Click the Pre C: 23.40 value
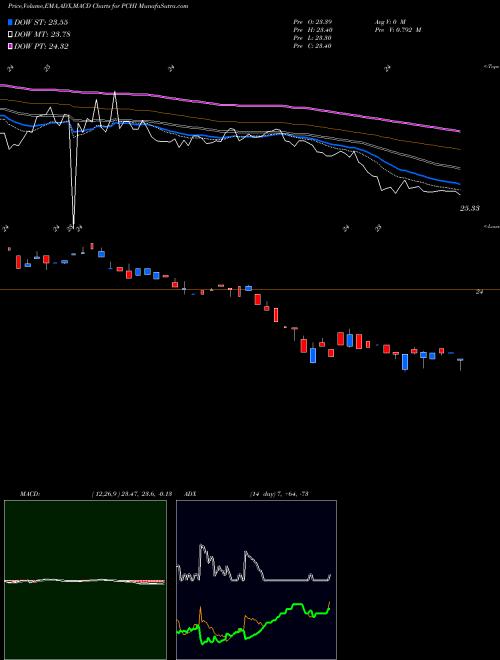Image resolution: width=500 pixels, height=660 pixels. [313, 46]
